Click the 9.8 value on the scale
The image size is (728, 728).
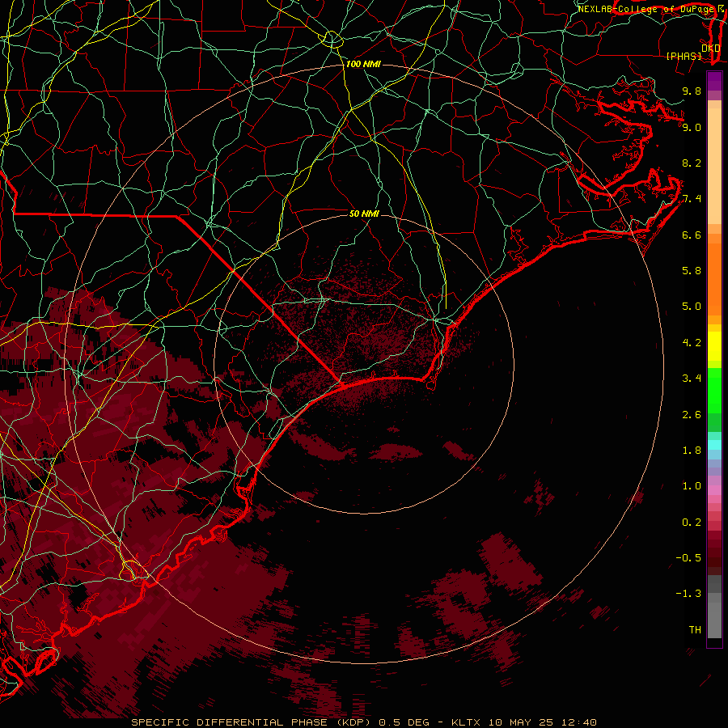coord(692,91)
